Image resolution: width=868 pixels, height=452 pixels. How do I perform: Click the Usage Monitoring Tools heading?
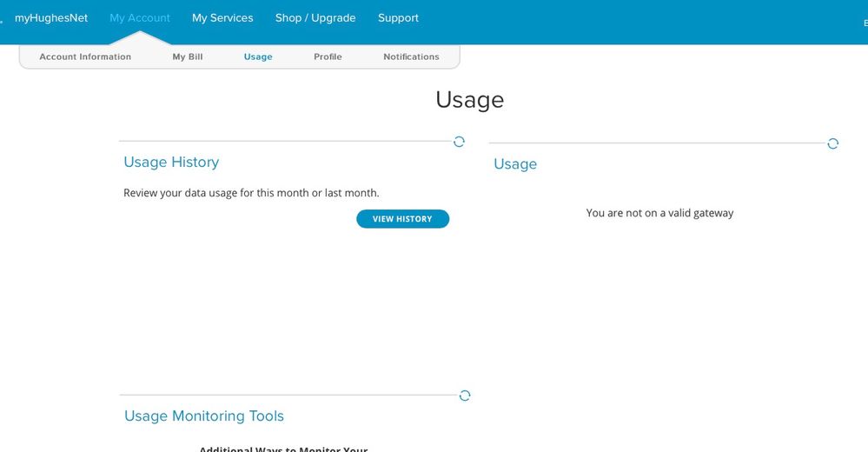tap(204, 416)
